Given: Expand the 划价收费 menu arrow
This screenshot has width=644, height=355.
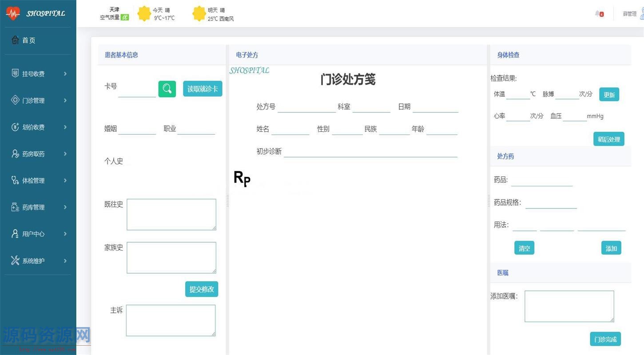Looking at the screenshot, I should pos(65,127).
